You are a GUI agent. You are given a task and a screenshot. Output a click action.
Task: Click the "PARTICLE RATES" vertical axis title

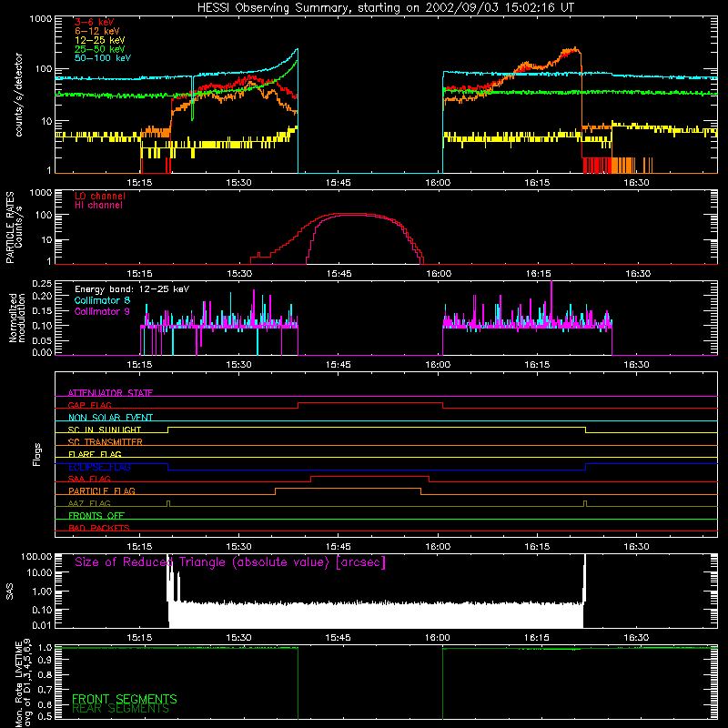click(10, 227)
